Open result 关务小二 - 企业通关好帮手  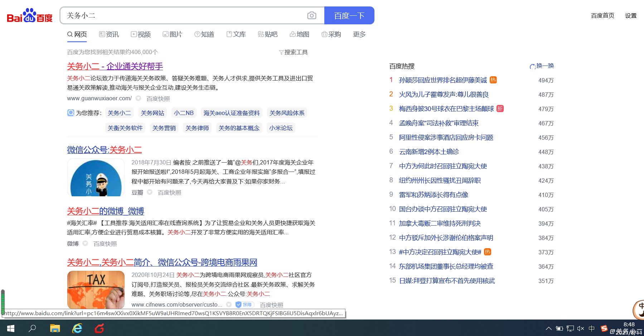coord(115,66)
